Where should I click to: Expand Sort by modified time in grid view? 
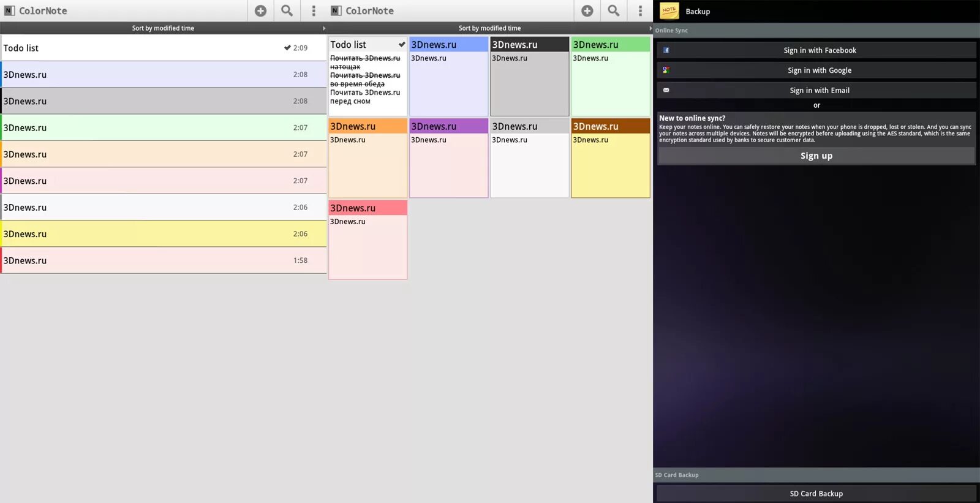[490, 28]
